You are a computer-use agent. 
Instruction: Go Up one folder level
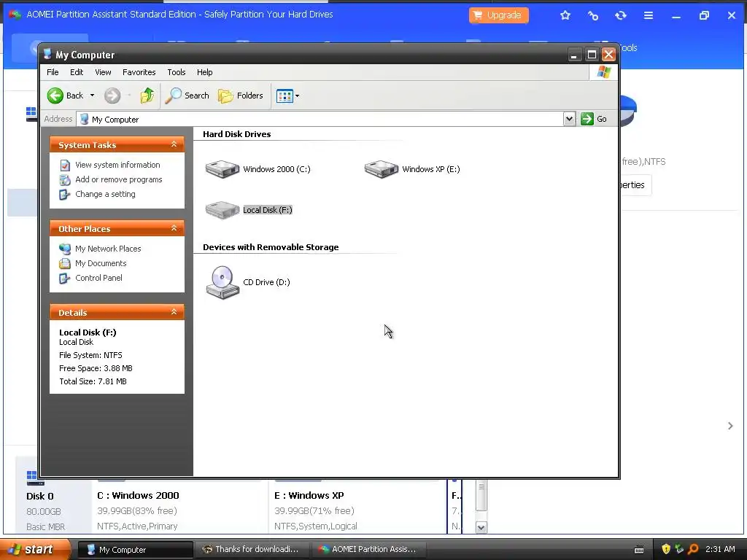point(147,96)
